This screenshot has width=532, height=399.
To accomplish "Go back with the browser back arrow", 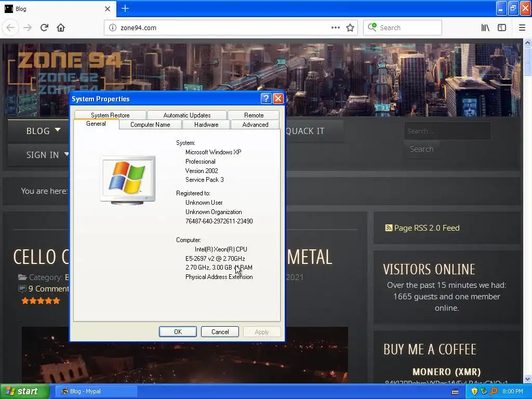I will pos(10,28).
